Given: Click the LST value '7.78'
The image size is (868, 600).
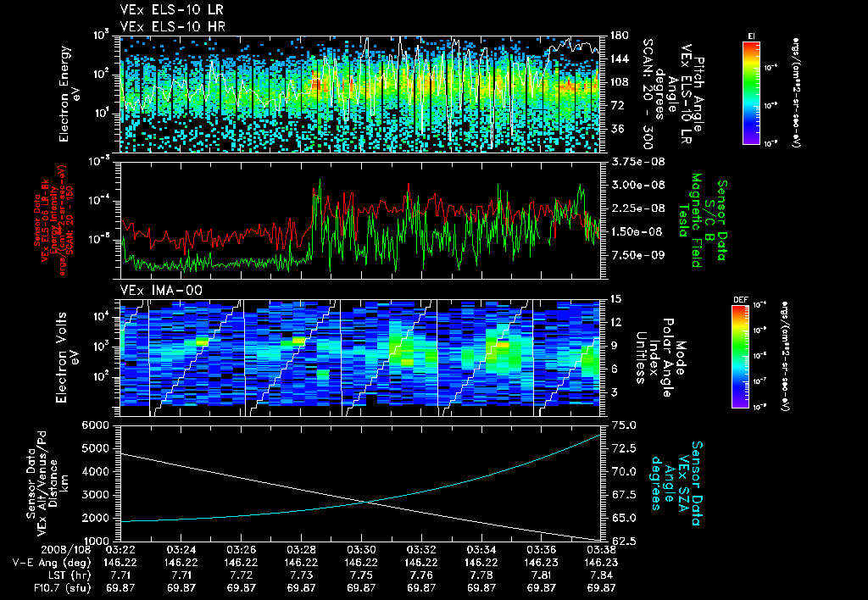Looking at the screenshot, I should pos(481,575).
